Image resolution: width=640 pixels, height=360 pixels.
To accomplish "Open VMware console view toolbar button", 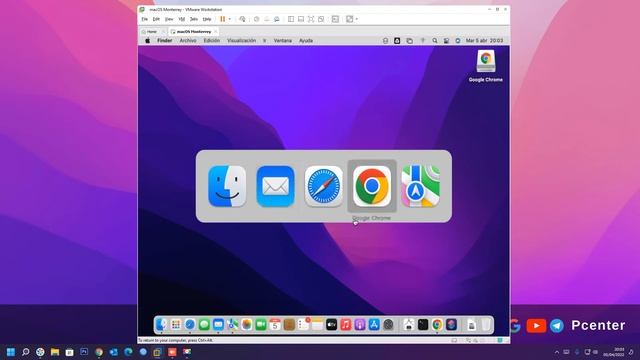I will tap(335, 19).
